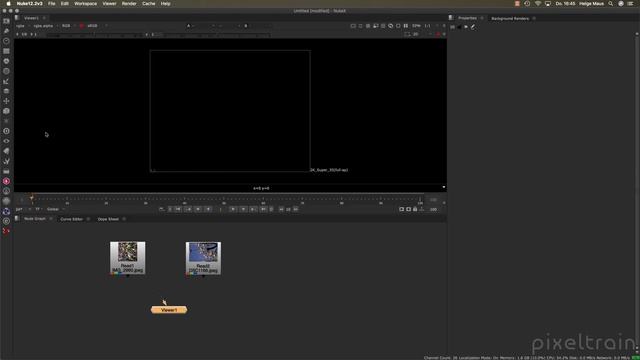Click the pencil icon in Properties panel
This screenshot has height=360, width=640.
[473, 27]
